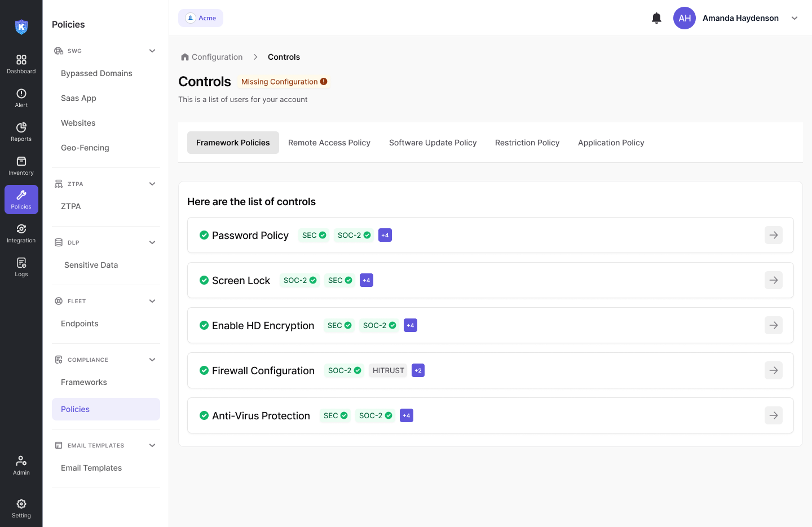812x527 pixels.
Task: Collapse the Compliance section chevron
Action: point(152,360)
